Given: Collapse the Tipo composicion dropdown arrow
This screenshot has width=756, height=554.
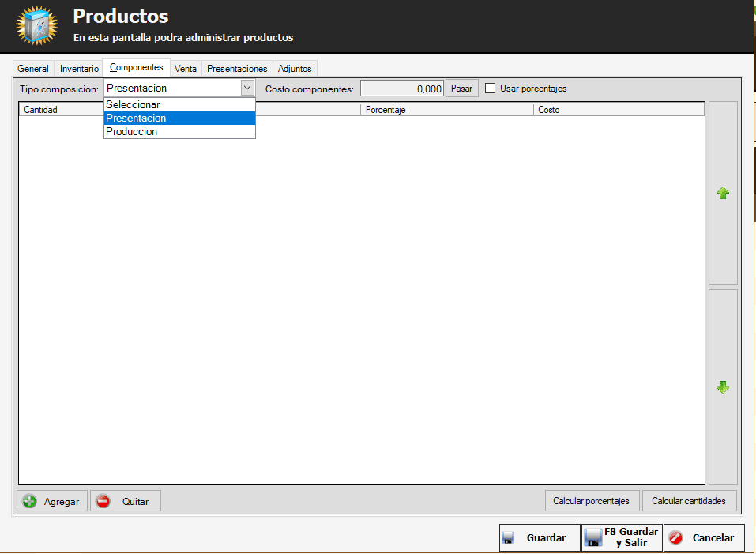Looking at the screenshot, I should click(x=247, y=89).
